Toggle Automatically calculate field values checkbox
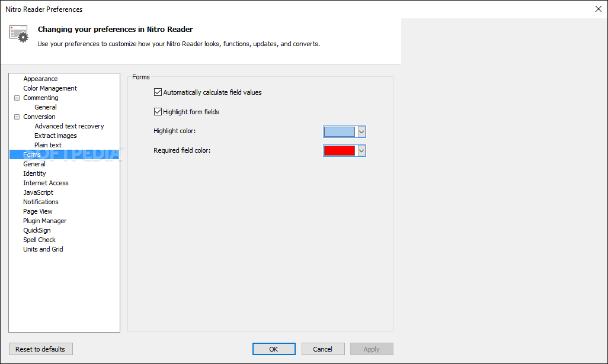 tap(158, 92)
